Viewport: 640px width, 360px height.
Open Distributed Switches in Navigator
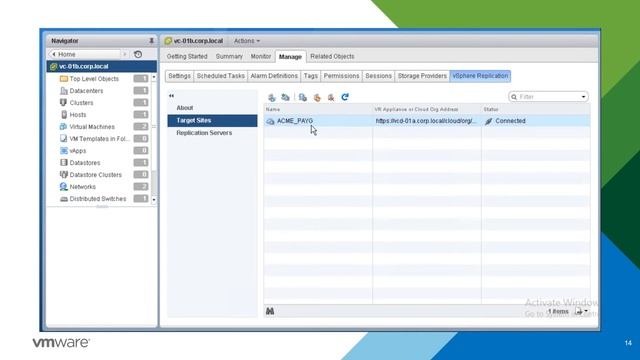[98, 199]
